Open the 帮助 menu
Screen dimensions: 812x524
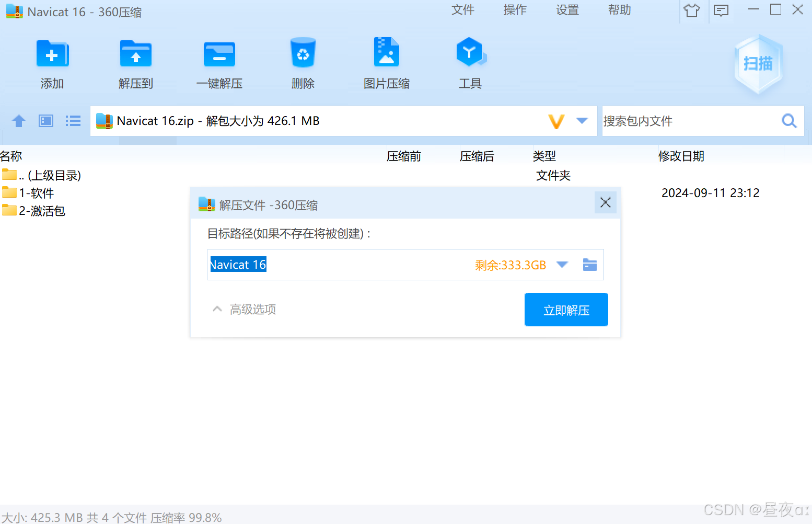click(620, 10)
